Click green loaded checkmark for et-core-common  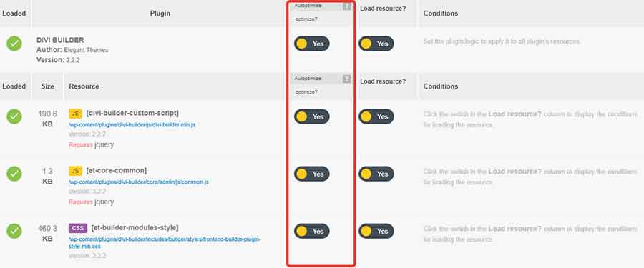pyautogui.click(x=14, y=174)
